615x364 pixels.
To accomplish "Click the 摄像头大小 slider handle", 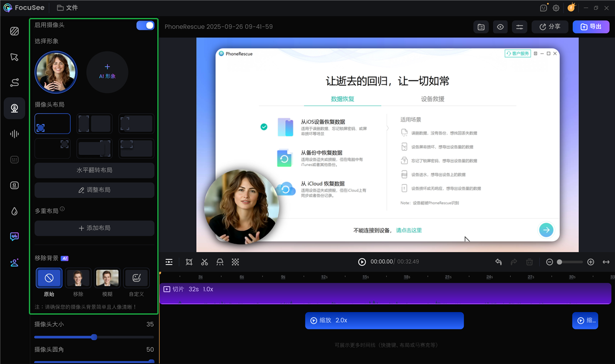I will click(x=94, y=337).
